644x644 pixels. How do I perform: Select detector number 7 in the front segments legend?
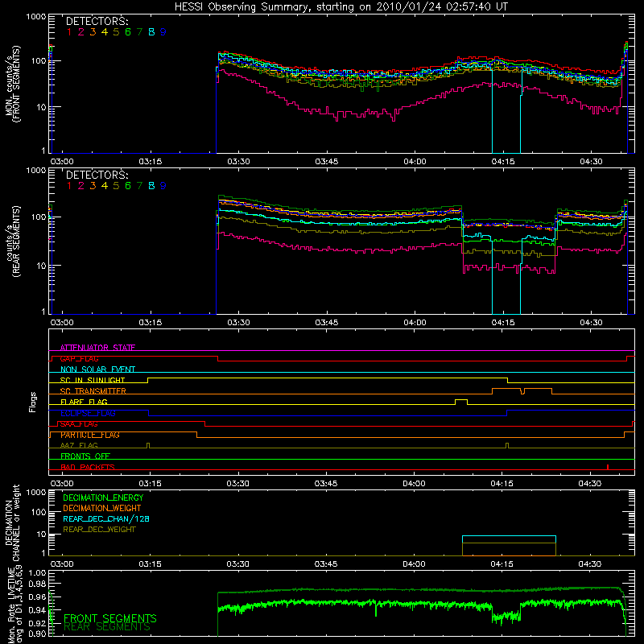point(139,32)
